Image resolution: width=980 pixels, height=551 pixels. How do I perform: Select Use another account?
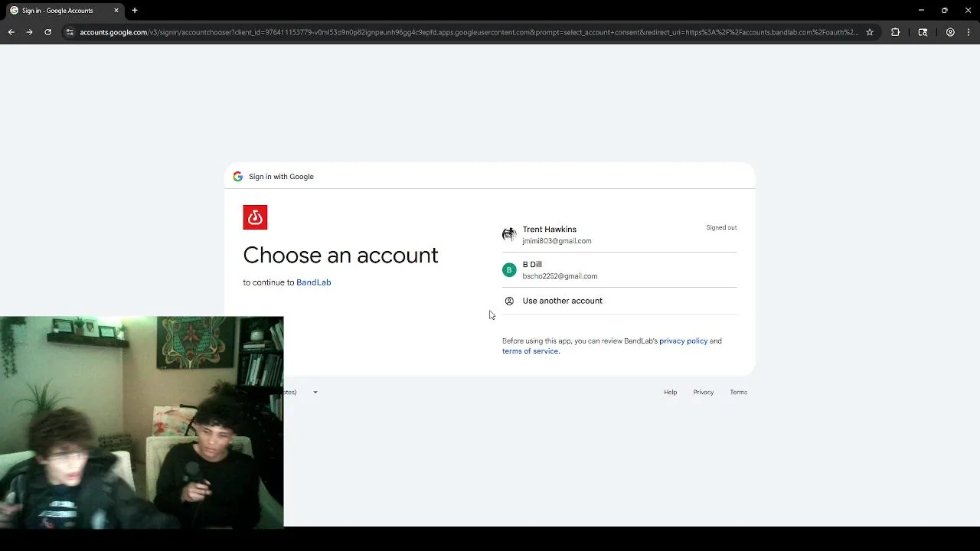pyautogui.click(x=619, y=301)
